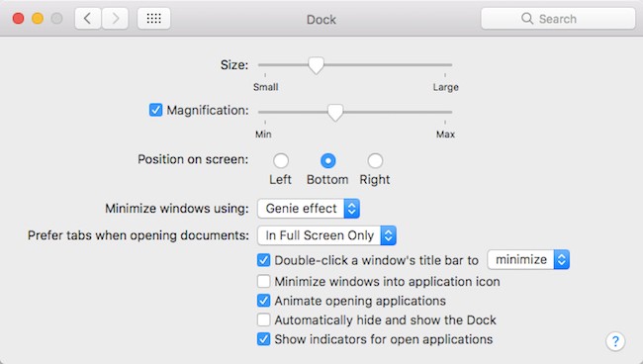The width and height of the screenshot is (643, 364).
Task: Turn on Automatically hide and show the Dock
Action: (264, 319)
